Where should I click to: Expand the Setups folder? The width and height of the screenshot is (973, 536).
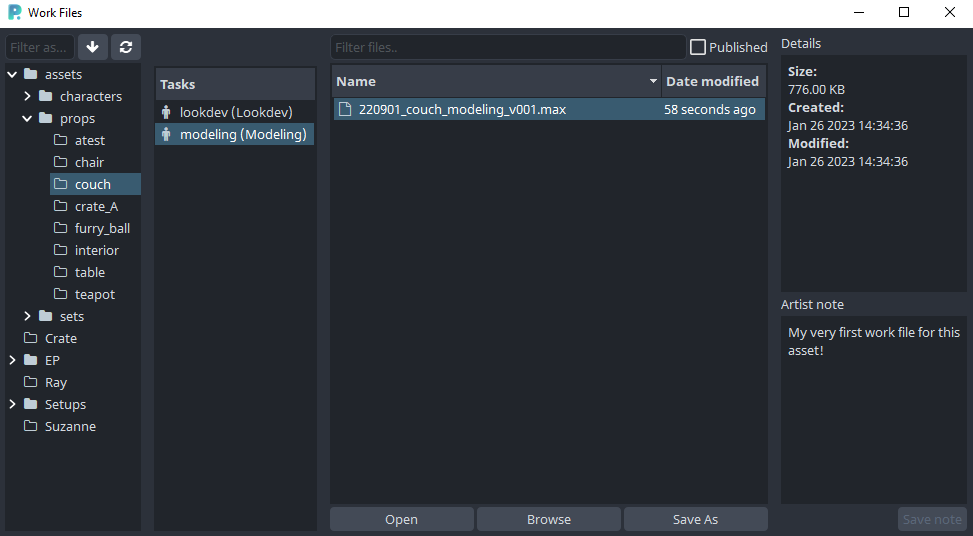click(13, 404)
